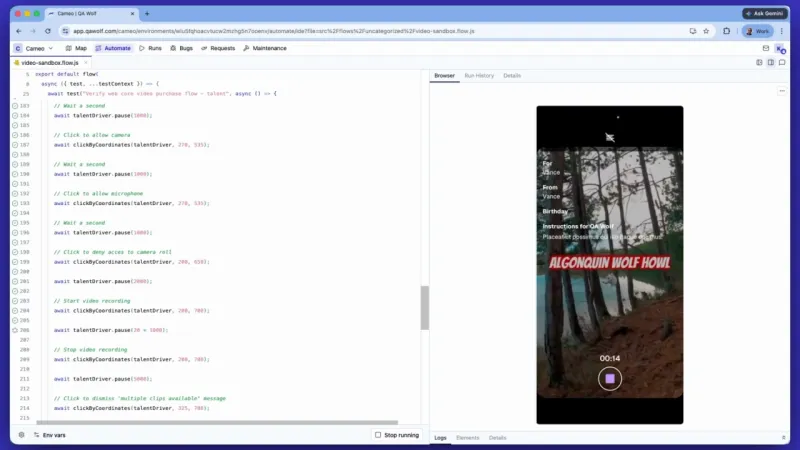Click the 00:14 recording timer

(x=610, y=358)
